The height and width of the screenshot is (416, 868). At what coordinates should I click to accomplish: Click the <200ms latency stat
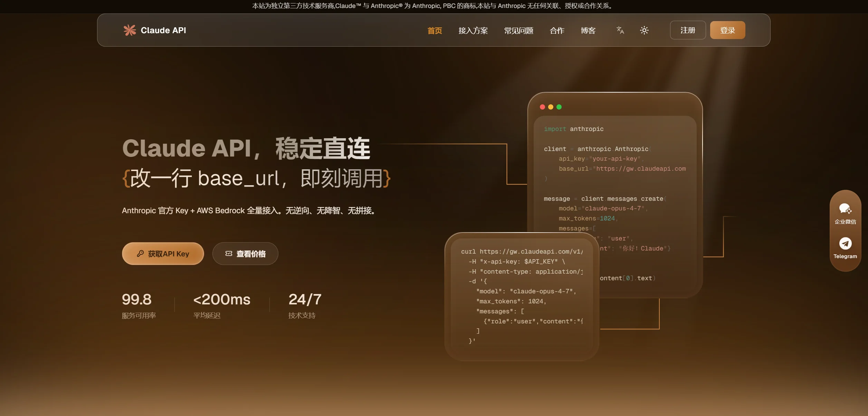(222, 299)
